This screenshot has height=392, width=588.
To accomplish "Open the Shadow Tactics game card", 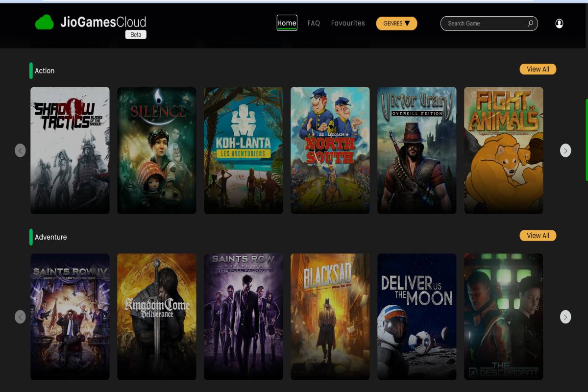I will 70,150.
